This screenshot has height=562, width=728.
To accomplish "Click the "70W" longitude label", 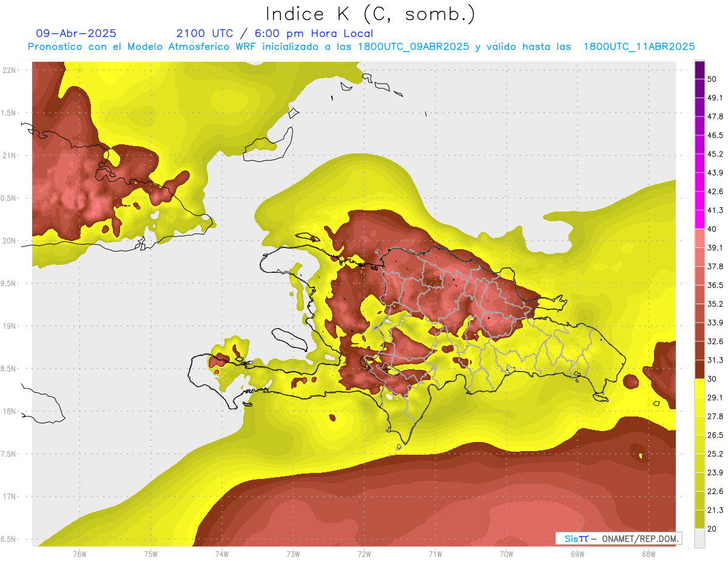I will [506, 554].
